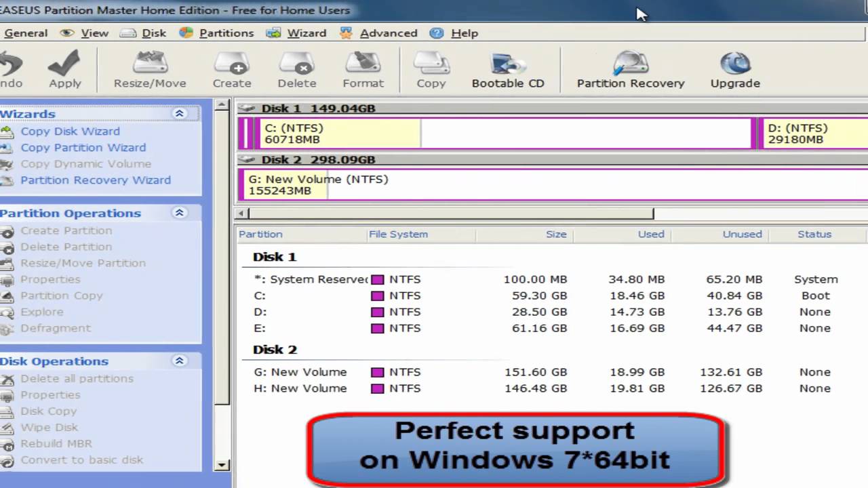The height and width of the screenshot is (488, 868).
Task: Sort by the Size column header
Action: click(x=524, y=234)
